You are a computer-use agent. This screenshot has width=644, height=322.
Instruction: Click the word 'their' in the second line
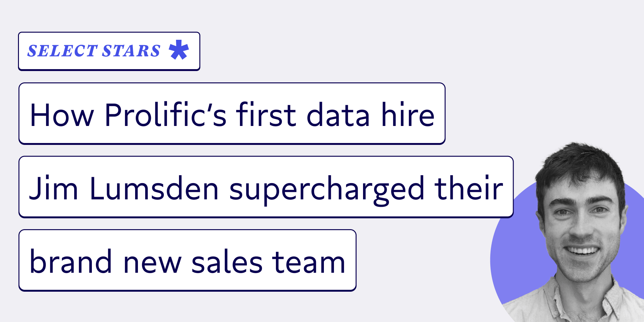[468, 188]
